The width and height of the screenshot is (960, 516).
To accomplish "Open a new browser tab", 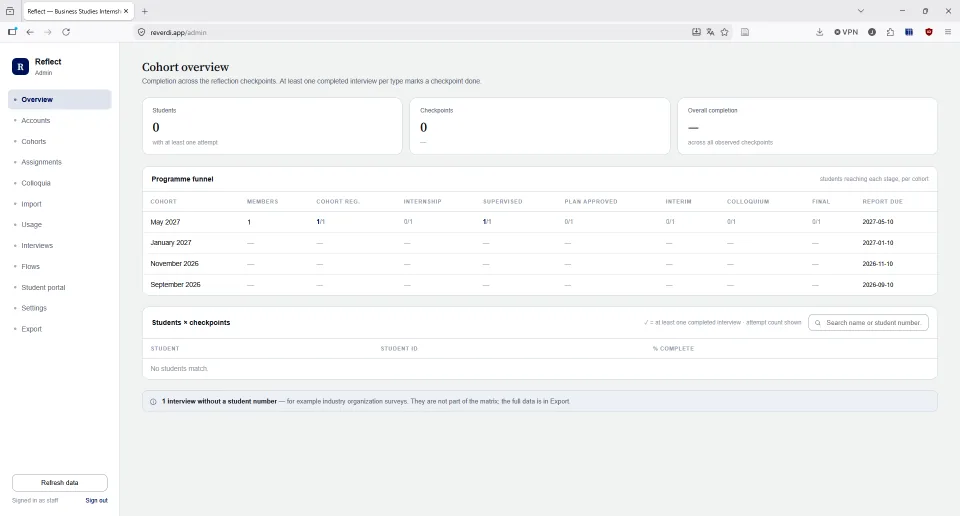I will point(144,11).
